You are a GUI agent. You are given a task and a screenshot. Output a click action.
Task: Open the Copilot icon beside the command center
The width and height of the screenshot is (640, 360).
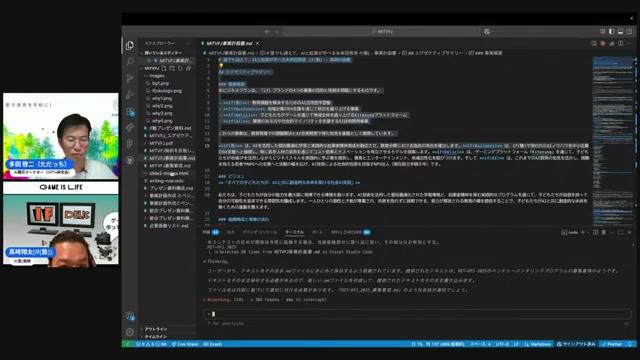(x=487, y=31)
